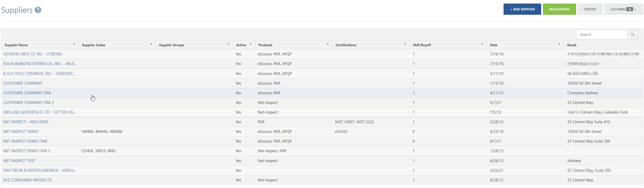Open CUSTOMER COMPANY ITAR 2 link

click(x=28, y=103)
